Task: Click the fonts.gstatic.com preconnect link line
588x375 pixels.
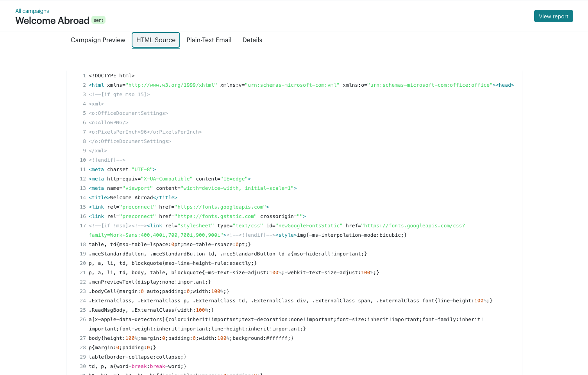Action: (x=197, y=216)
